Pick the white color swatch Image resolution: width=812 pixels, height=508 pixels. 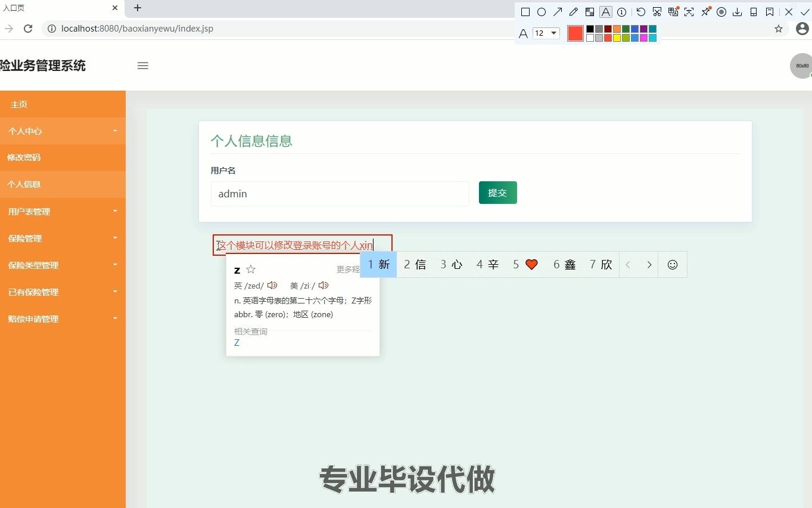click(x=590, y=38)
